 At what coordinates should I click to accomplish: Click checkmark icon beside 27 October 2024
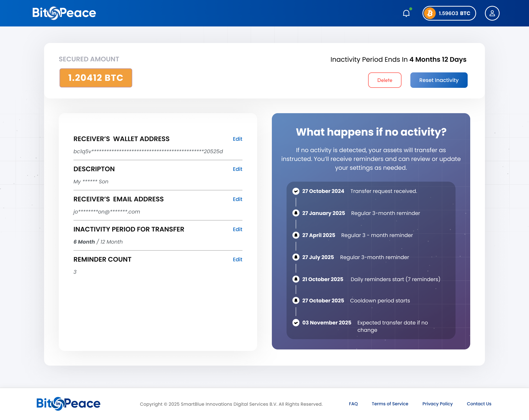click(x=296, y=191)
